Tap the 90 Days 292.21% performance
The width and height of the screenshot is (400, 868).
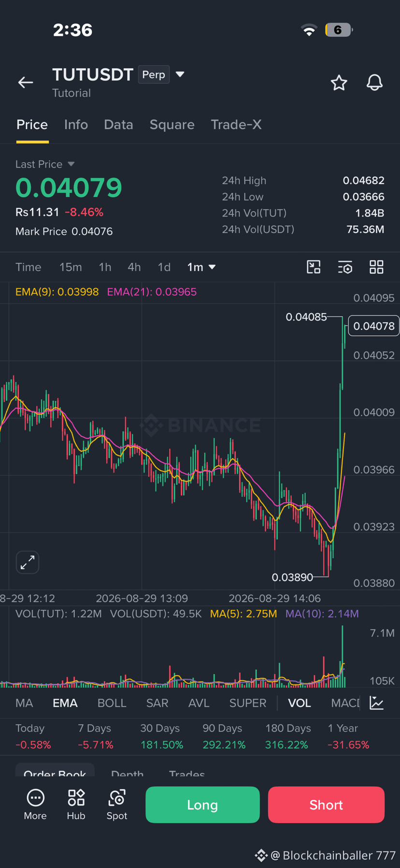click(224, 737)
